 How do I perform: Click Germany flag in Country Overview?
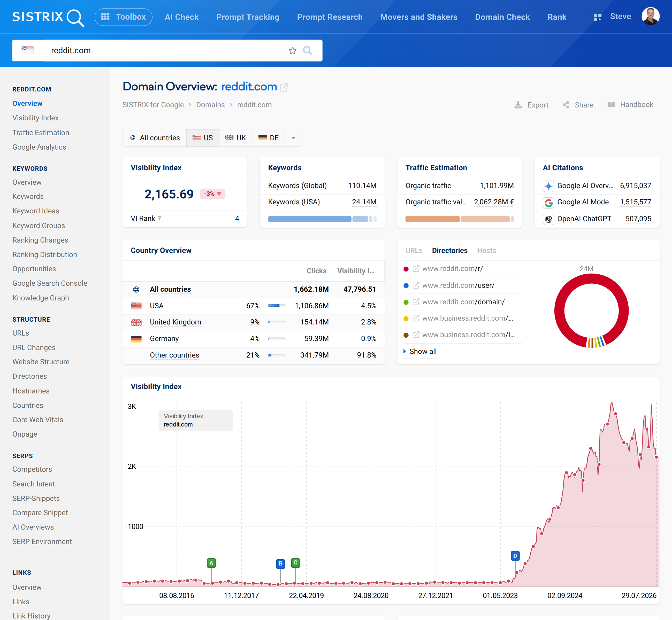pyautogui.click(x=136, y=339)
